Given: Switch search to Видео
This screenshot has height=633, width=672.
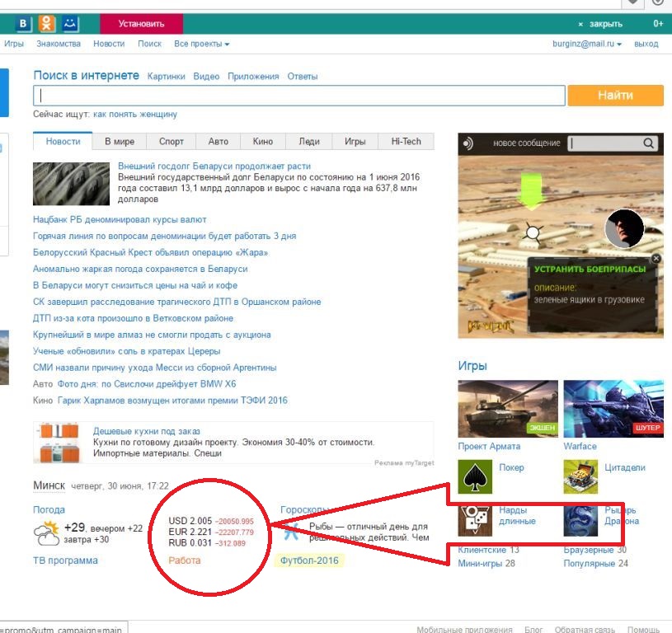Looking at the screenshot, I should [x=206, y=77].
